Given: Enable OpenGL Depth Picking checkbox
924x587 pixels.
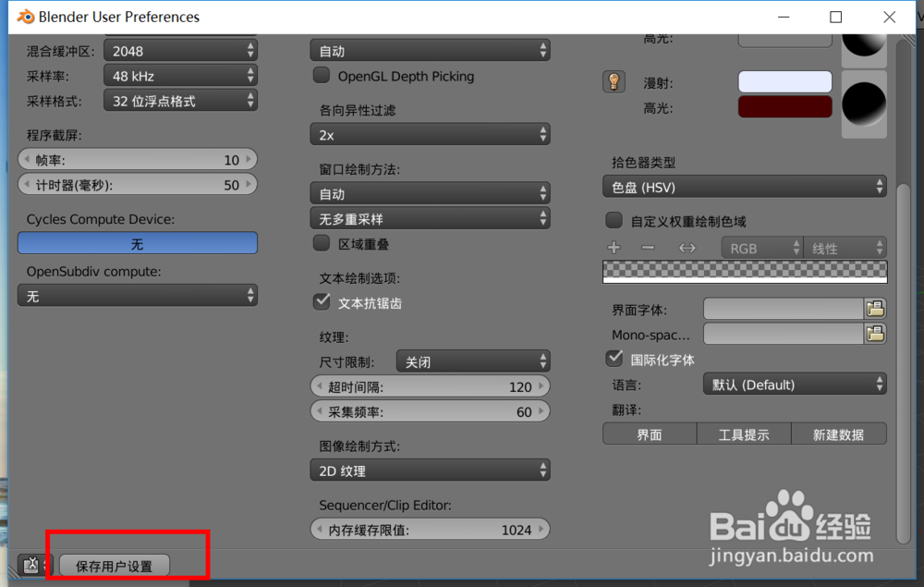Looking at the screenshot, I should [322, 76].
